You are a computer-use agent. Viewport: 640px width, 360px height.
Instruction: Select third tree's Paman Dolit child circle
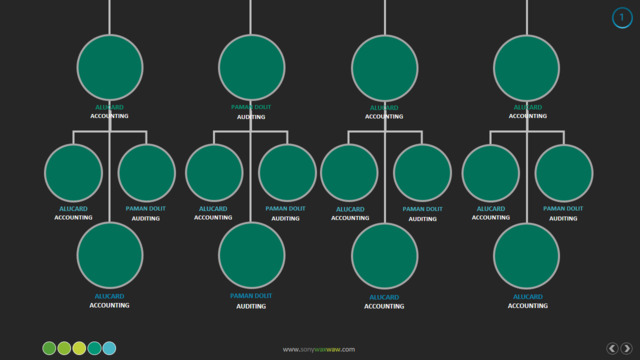[422, 173]
